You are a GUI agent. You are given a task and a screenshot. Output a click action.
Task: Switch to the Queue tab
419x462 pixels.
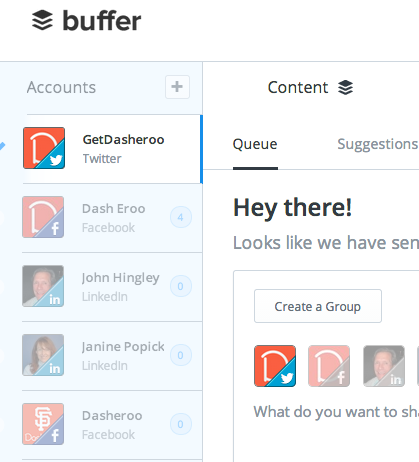click(x=255, y=144)
